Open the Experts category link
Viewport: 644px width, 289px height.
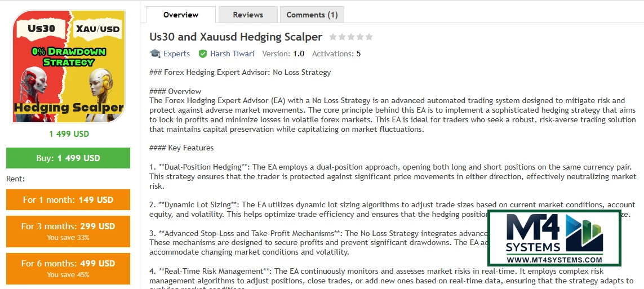pos(176,54)
